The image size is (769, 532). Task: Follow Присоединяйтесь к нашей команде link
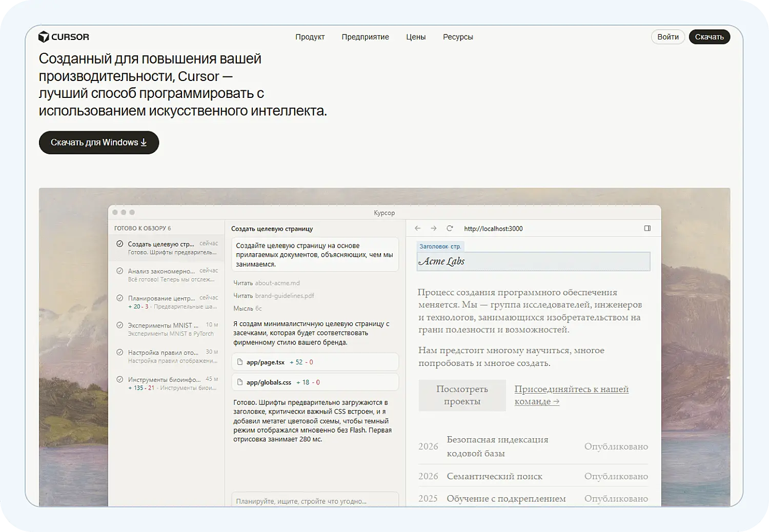pyautogui.click(x=571, y=395)
